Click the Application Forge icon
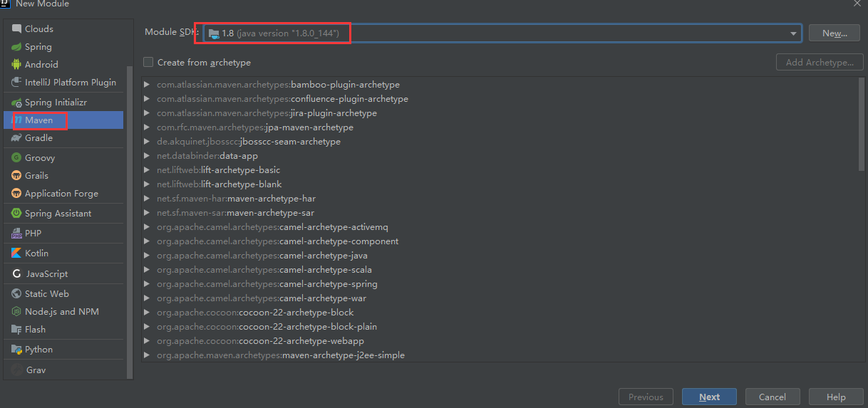This screenshot has width=868, height=408. 17,194
